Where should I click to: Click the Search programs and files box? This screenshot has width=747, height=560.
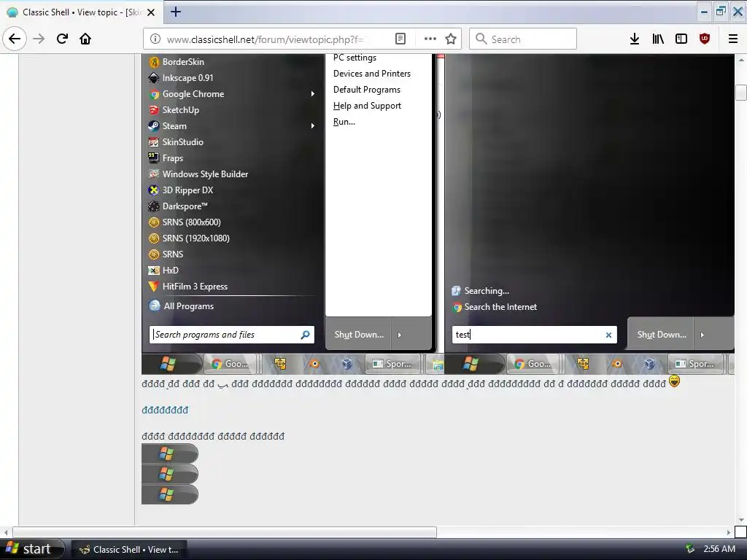coord(231,335)
